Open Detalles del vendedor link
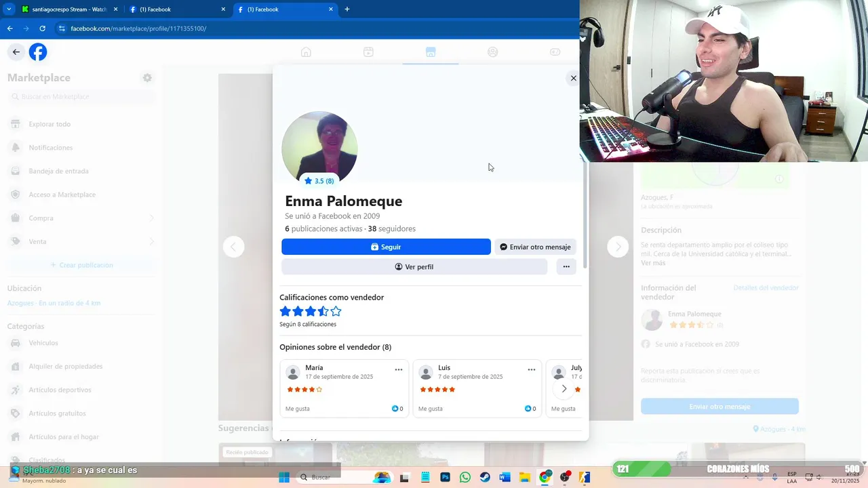The width and height of the screenshot is (868, 488). (x=766, y=288)
